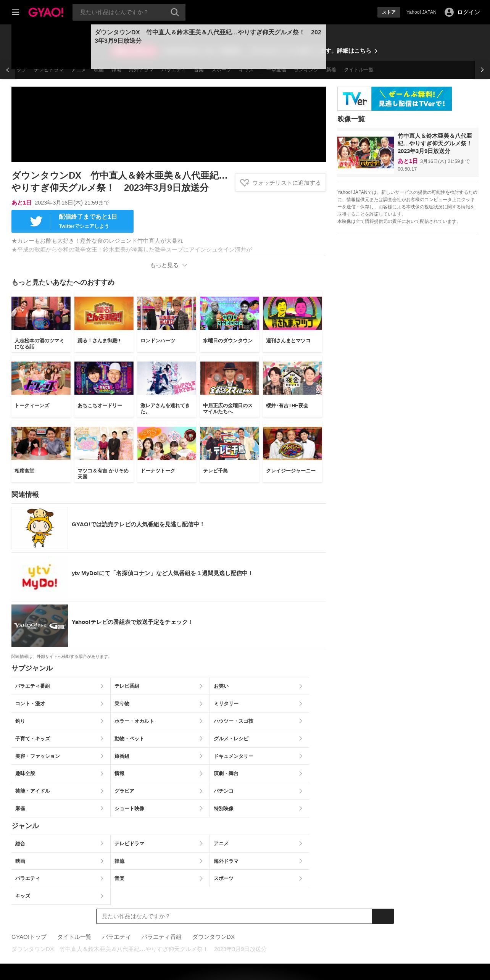The height and width of the screenshot is (980, 490).
Task: Open the video episode thumbnail in 映像一覧
Action: [366, 152]
